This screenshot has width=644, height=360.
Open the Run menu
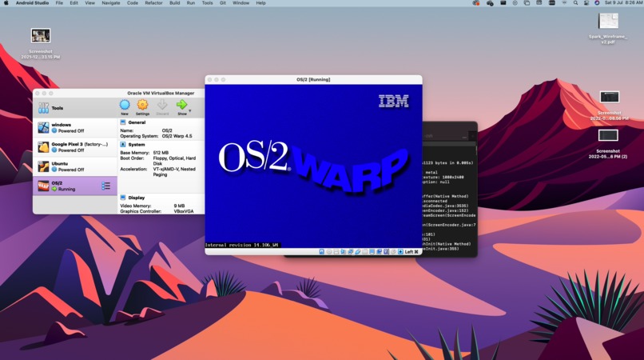click(x=191, y=3)
